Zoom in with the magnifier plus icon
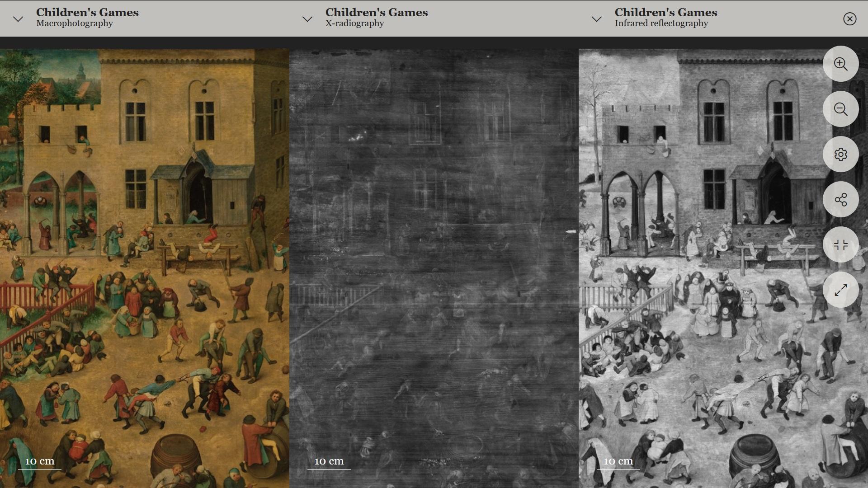868x488 pixels. (840, 64)
